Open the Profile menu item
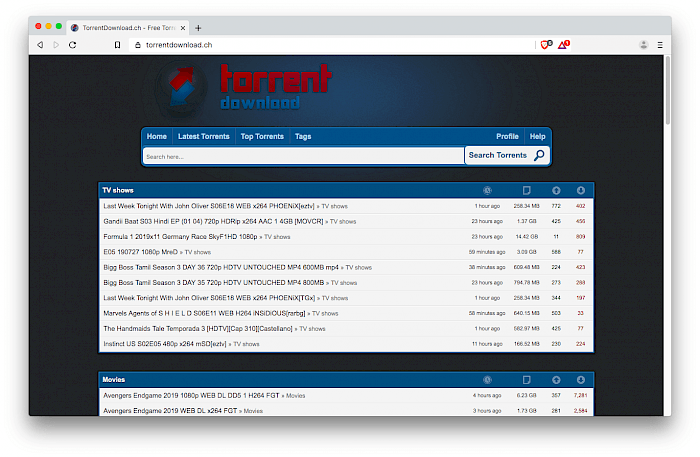The width and height of the screenshot is (700, 457). point(507,137)
